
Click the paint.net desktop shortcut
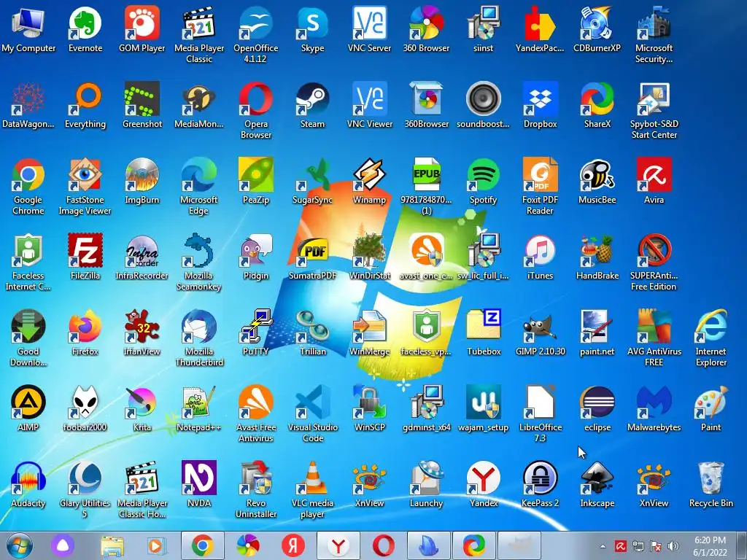[597, 332]
